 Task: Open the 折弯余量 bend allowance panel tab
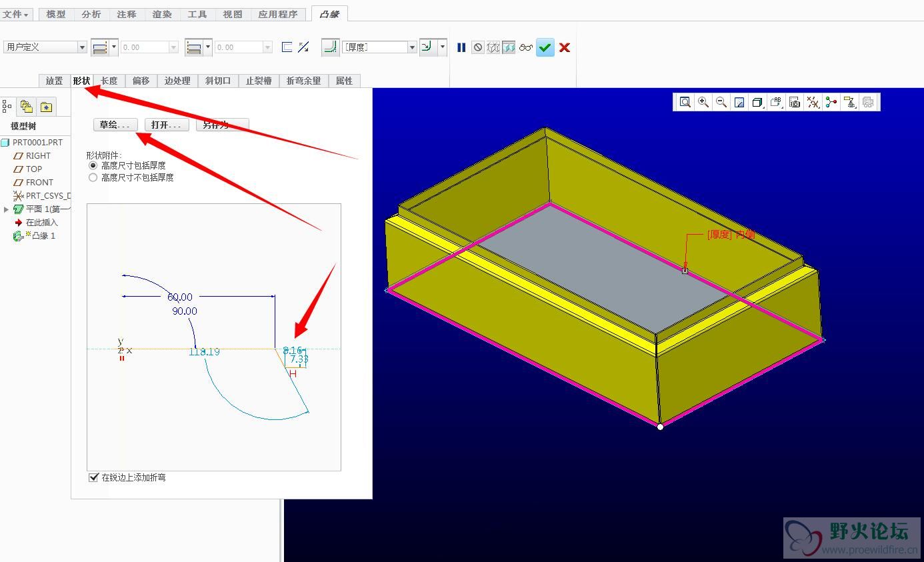coord(304,81)
